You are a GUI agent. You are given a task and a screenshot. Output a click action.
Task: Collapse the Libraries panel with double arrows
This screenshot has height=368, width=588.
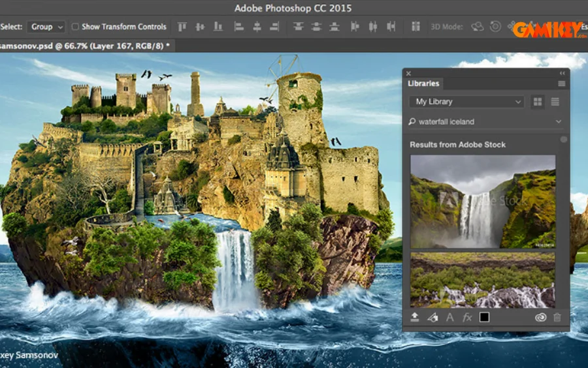(x=562, y=73)
